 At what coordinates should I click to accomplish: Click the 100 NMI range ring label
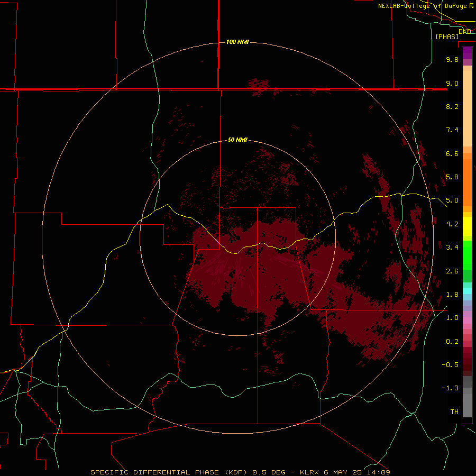click(237, 42)
